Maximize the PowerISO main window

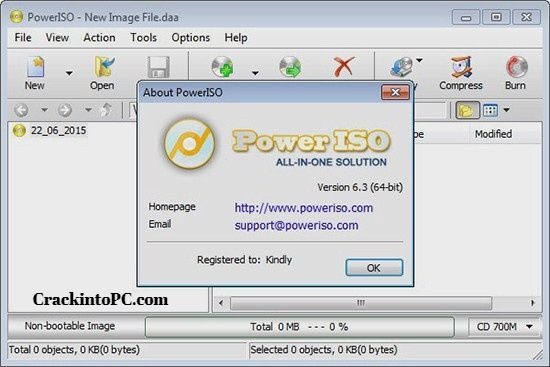(x=496, y=17)
